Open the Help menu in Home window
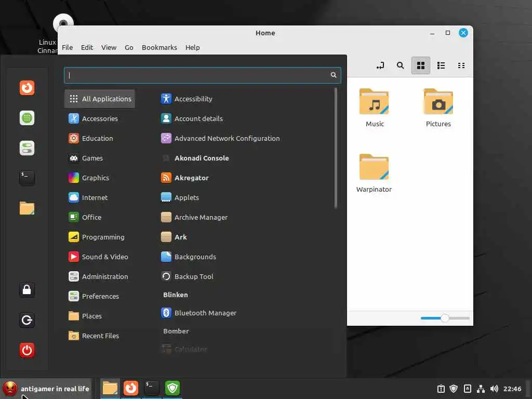Screen dimensions: 532x399 point(192,47)
